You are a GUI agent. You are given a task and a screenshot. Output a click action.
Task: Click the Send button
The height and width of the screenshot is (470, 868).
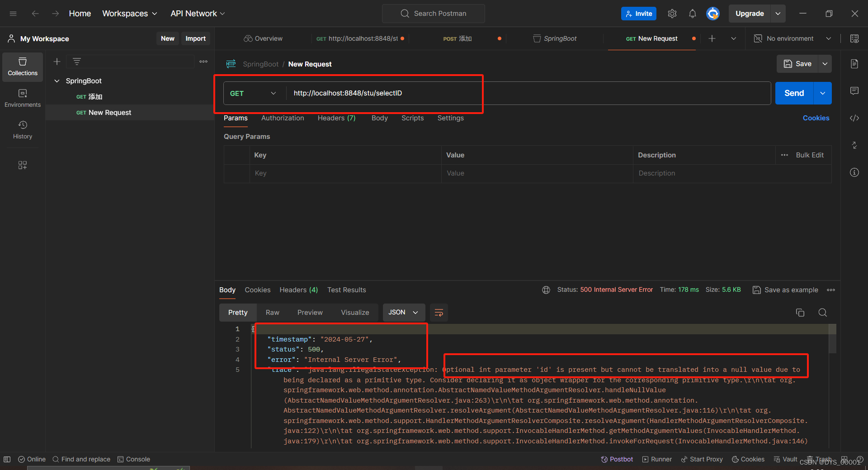pos(794,93)
